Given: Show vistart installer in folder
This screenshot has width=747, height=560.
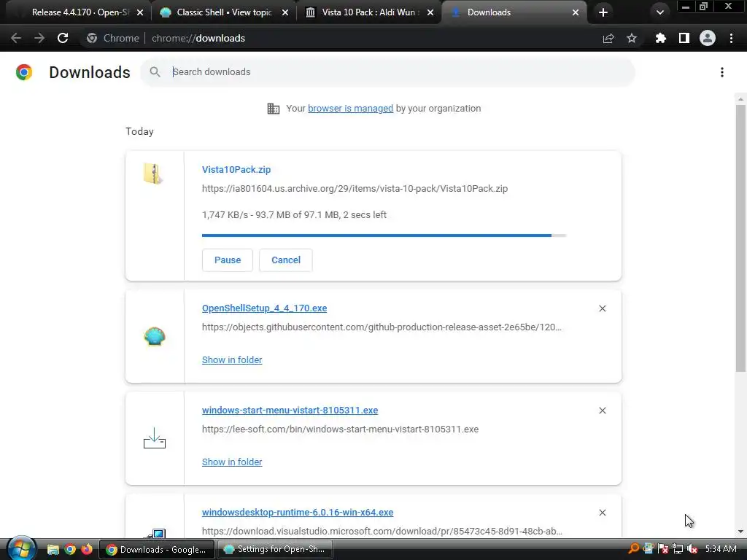Looking at the screenshot, I should tap(232, 462).
